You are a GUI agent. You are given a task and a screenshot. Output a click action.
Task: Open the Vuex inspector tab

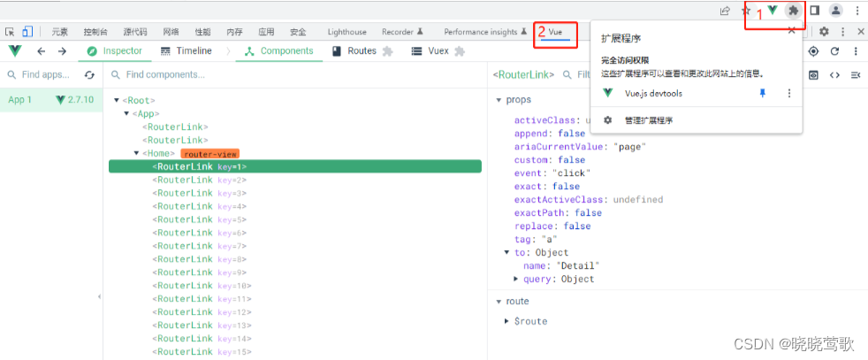tap(438, 51)
